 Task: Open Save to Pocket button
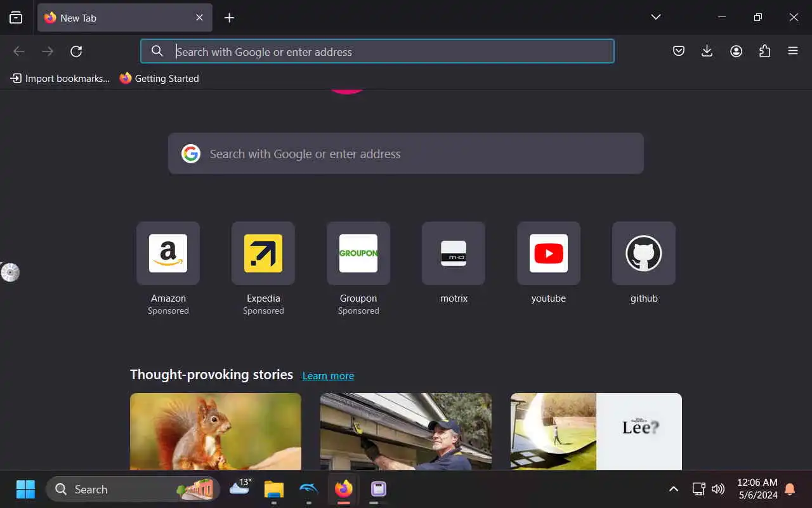[679, 51]
